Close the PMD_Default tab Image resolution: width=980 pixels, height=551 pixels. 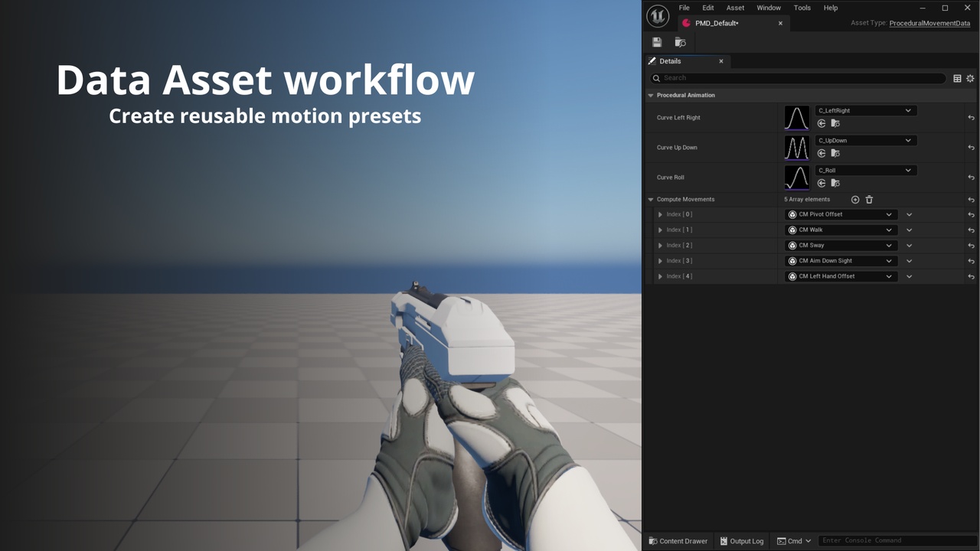tap(780, 24)
